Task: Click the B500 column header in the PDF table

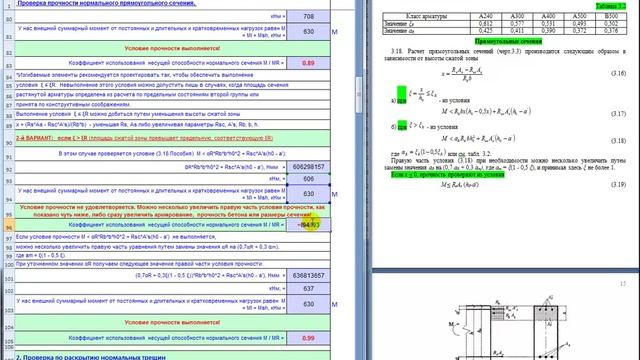Action: click(611, 16)
